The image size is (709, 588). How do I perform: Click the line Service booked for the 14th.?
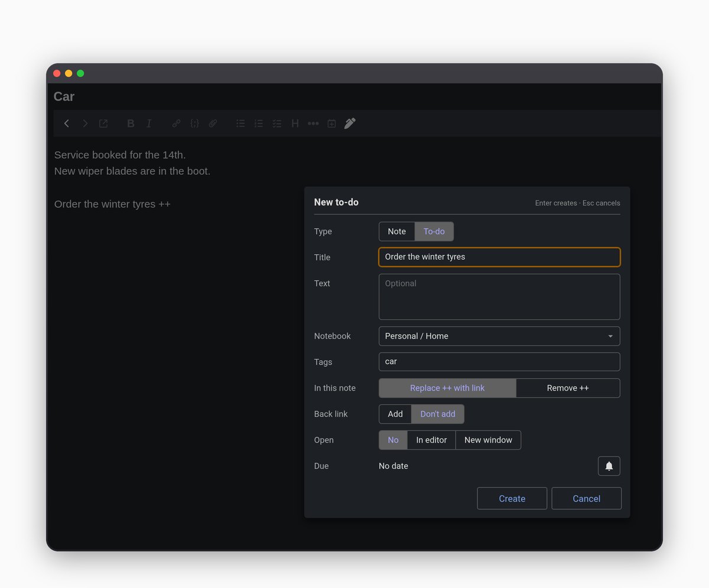click(x=120, y=155)
